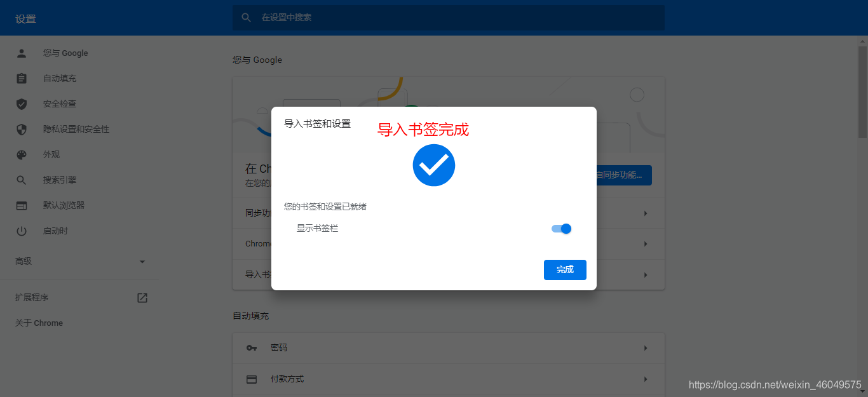
Task: Expand the 密码 row arrow
Action: (x=646, y=348)
